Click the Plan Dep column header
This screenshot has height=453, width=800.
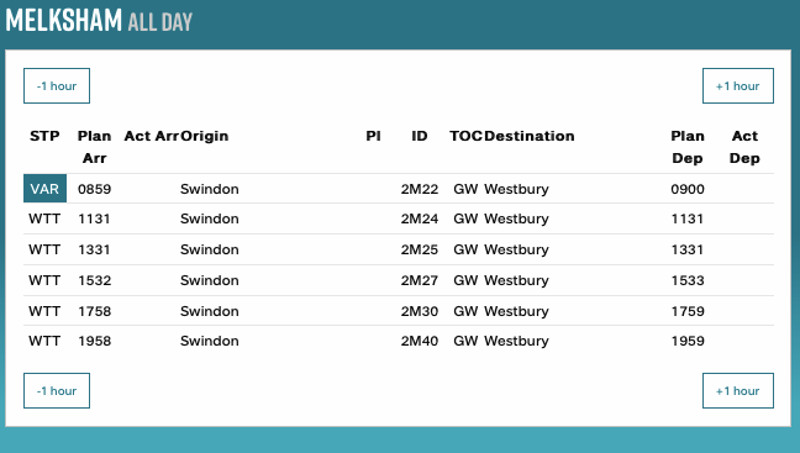pos(687,147)
